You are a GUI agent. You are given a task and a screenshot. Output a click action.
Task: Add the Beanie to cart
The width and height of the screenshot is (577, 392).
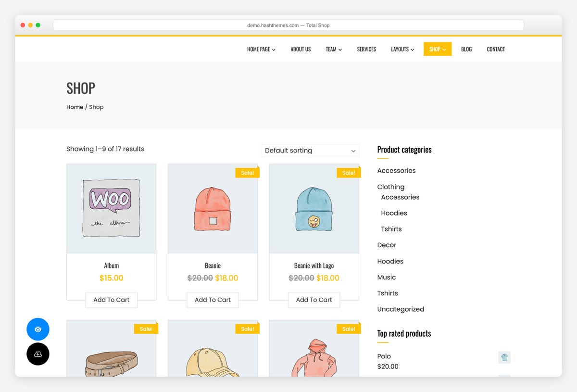tap(213, 300)
